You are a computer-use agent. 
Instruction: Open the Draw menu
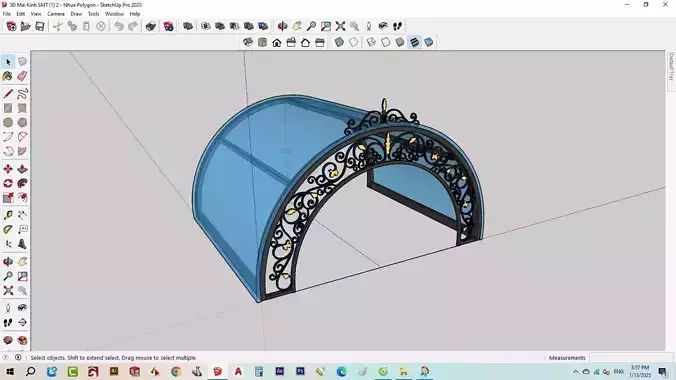coord(76,14)
